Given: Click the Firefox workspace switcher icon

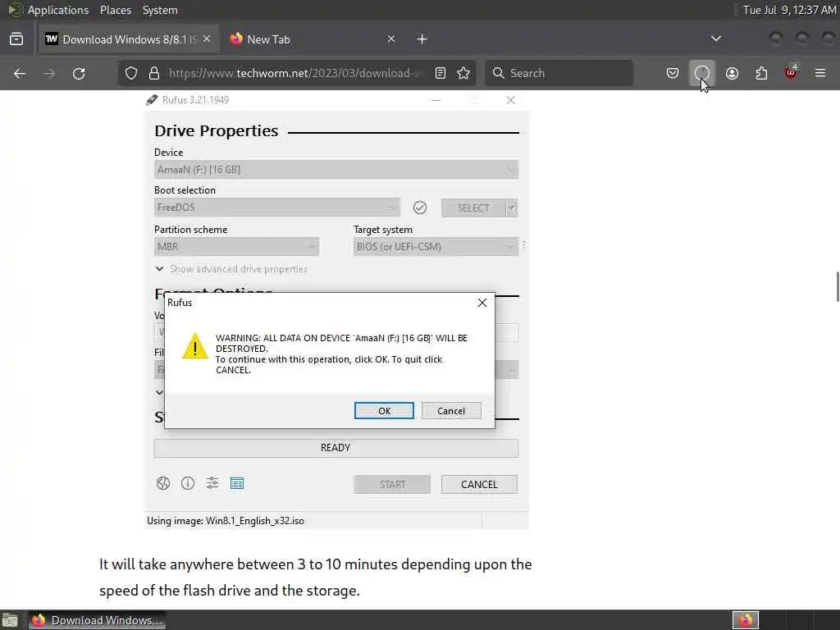Looking at the screenshot, I should (746, 620).
